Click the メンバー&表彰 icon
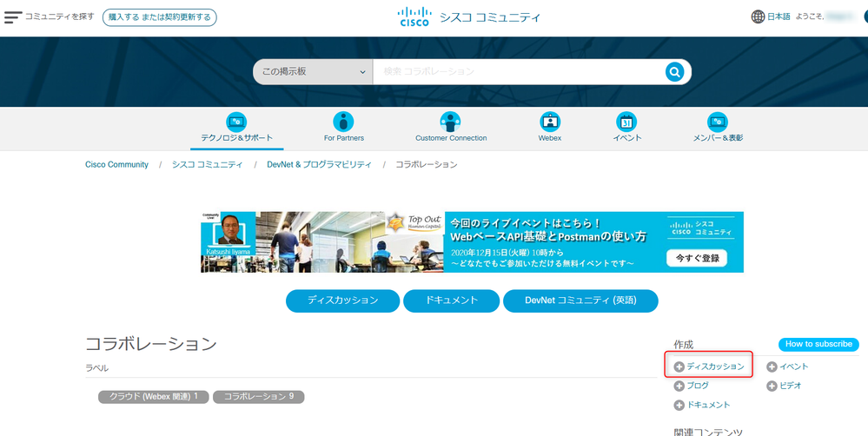 (x=718, y=122)
